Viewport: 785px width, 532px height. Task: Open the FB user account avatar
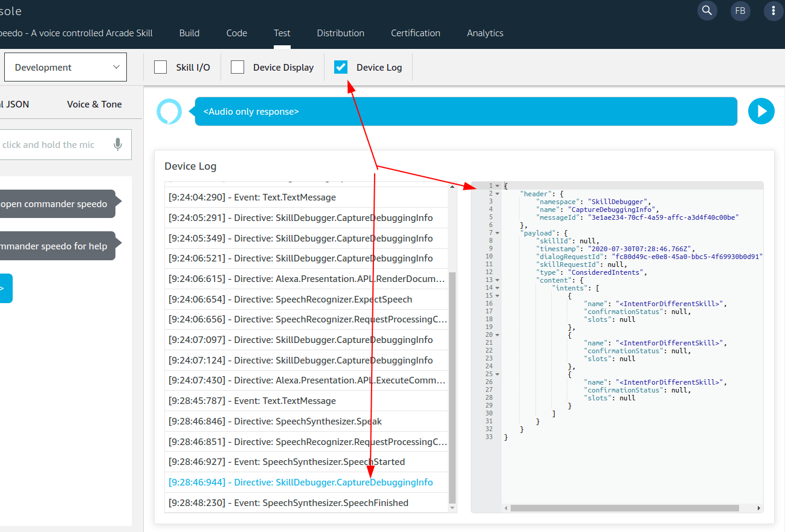740,10
